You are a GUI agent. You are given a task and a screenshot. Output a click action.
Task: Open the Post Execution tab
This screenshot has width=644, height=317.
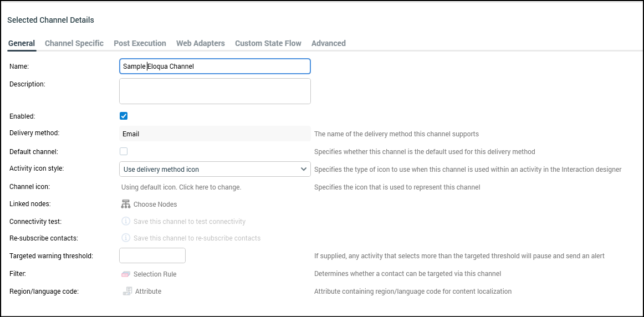[140, 43]
